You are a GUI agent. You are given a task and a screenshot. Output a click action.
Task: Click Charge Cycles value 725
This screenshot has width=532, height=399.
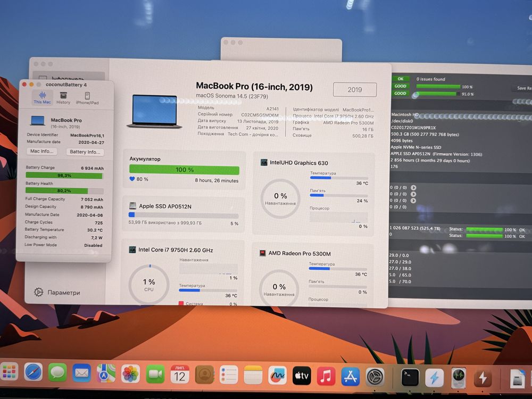[x=99, y=223]
